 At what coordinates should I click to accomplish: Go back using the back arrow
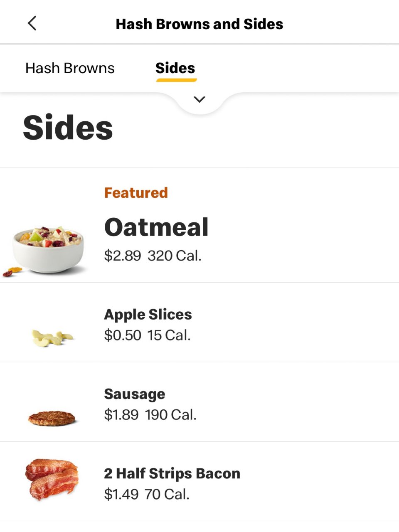tap(32, 24)
